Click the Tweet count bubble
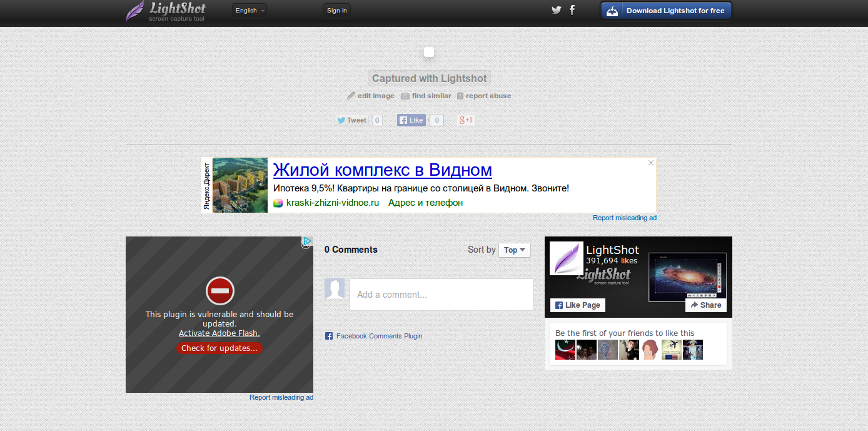The height and width of the screenshot is (431, 868). (x=377, y=120)
